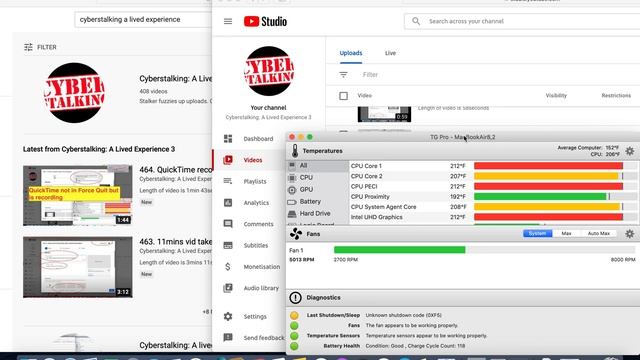Open TG Pro Temperatures settings gear
The image size is (640, 360).
pos(630,151)
